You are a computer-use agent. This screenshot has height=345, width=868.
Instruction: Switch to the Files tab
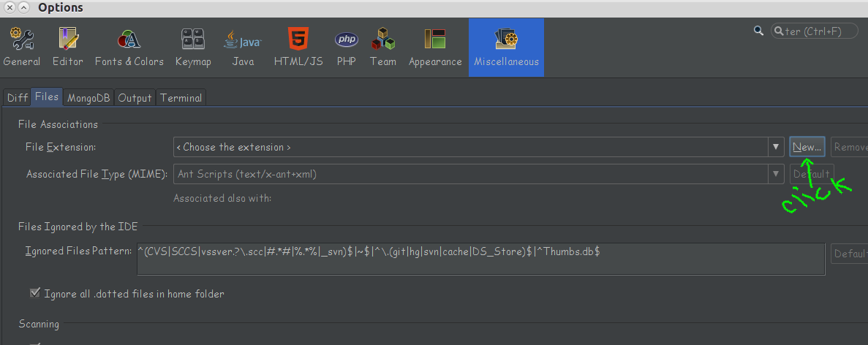(47, 96)
